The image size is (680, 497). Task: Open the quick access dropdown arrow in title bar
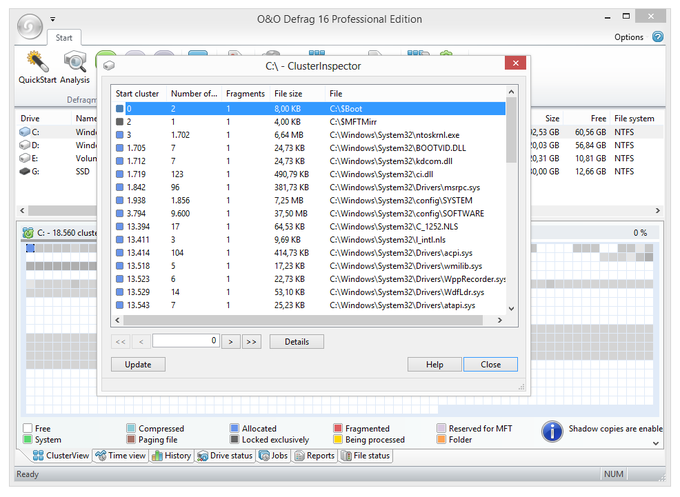pyautogui.click(x=52, y=19)
